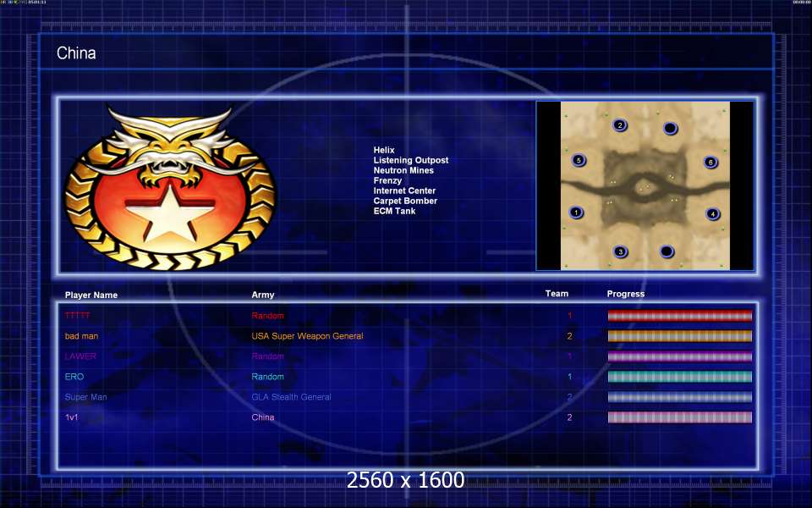This screenshot has height=508, width=812.
Task: Click the ECM Tank entry
Action: click(x=394, y=211)
